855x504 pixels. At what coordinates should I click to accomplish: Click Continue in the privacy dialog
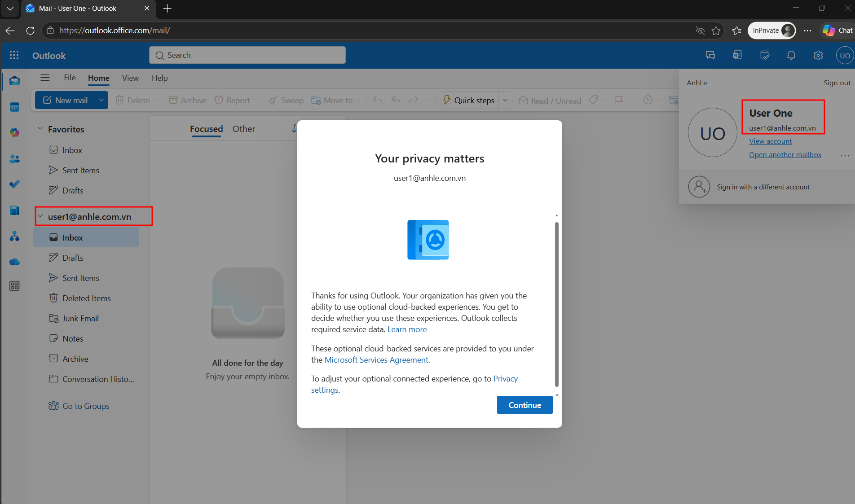[x=524, y=405]
